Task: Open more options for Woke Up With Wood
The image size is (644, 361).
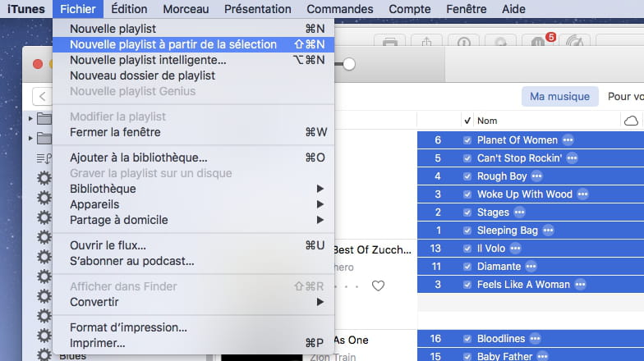Action: pos(582,194)
